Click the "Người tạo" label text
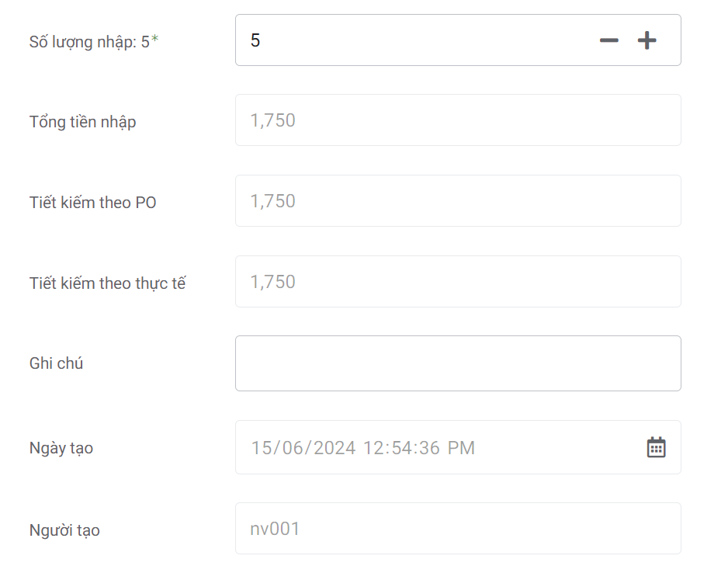 64,530
